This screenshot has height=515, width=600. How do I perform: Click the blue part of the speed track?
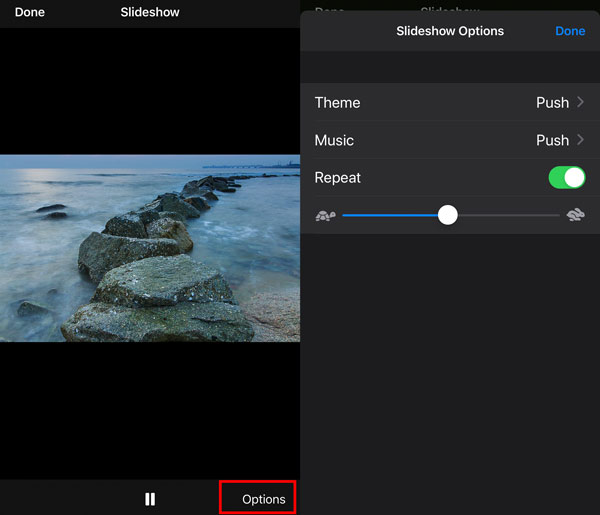click(390, 215)
